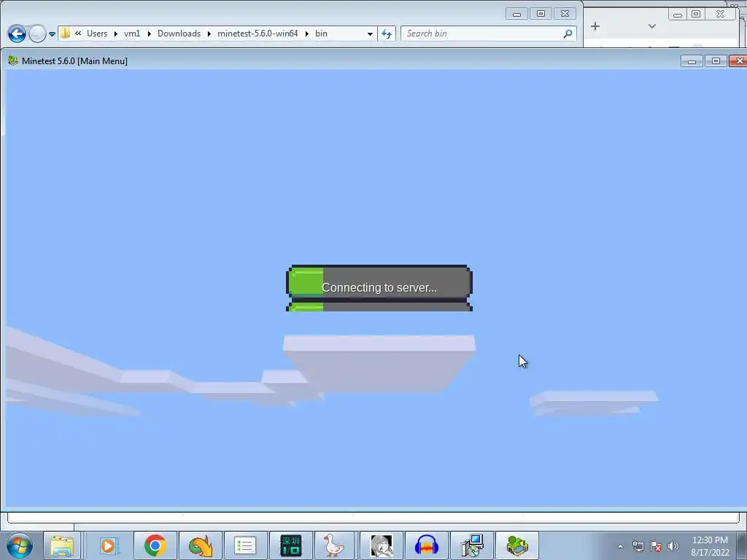Expand hidden path with the double chevron
Screen dimensions: 747x560
[x=78, y=34]
